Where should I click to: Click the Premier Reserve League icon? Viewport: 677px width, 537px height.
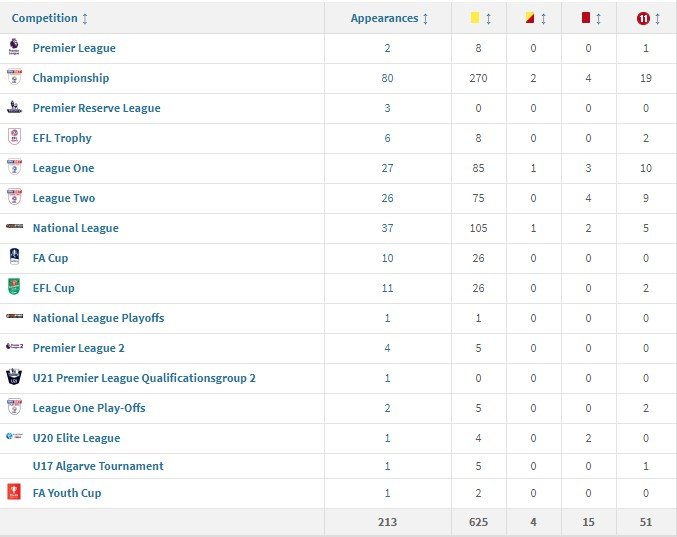pos(14,108)
